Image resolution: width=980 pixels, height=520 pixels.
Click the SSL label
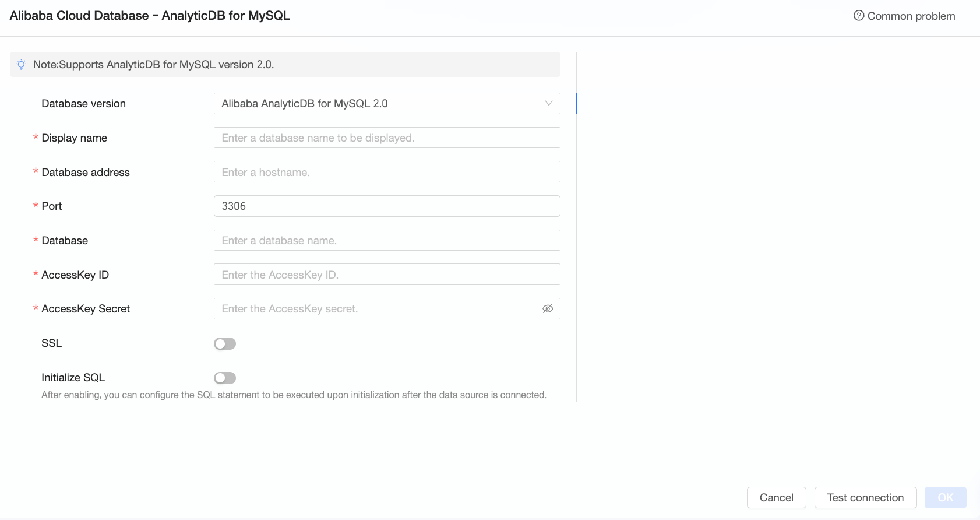51,343
